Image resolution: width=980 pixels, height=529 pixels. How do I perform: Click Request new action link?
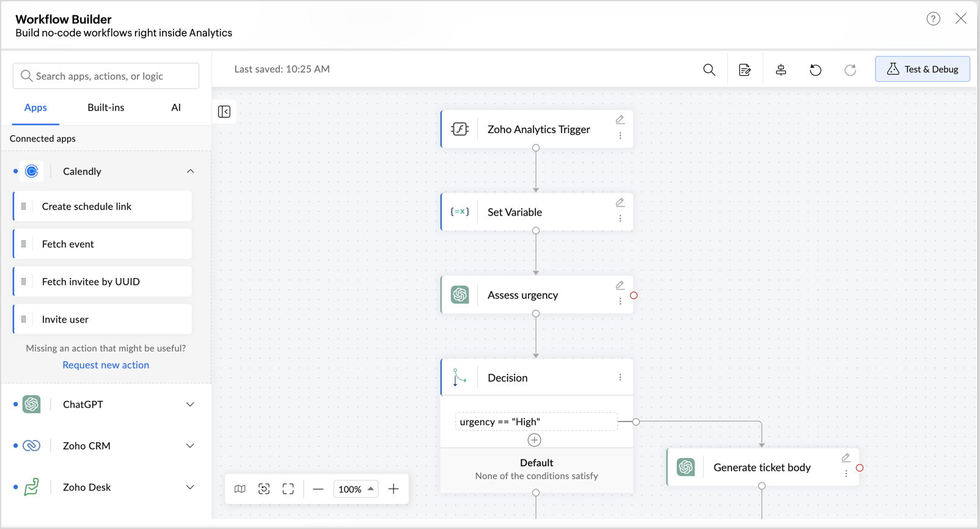[106, 365]
